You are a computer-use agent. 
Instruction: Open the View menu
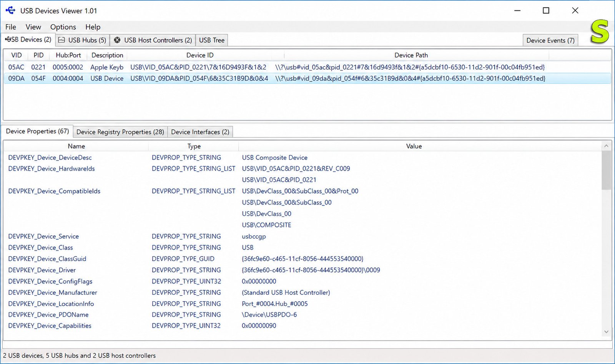(33, 27)
